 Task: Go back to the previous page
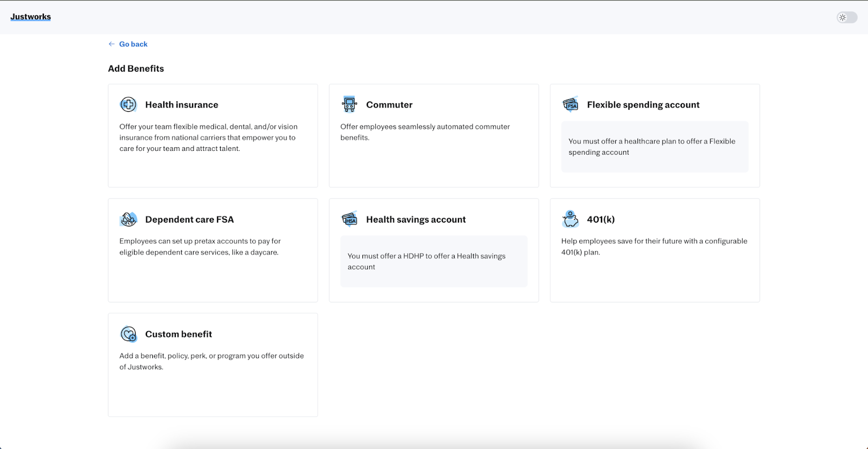133,44
